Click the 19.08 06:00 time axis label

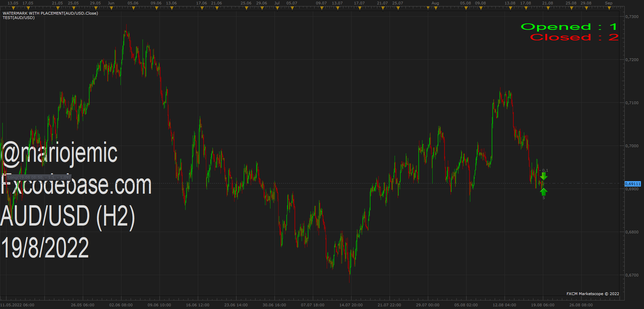[543, 305]
